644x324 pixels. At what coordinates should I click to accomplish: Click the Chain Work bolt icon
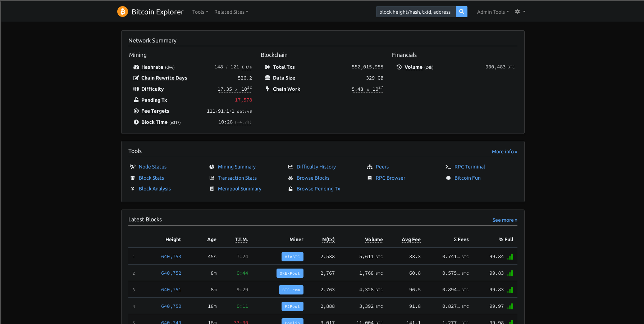(x=268, y=89)
